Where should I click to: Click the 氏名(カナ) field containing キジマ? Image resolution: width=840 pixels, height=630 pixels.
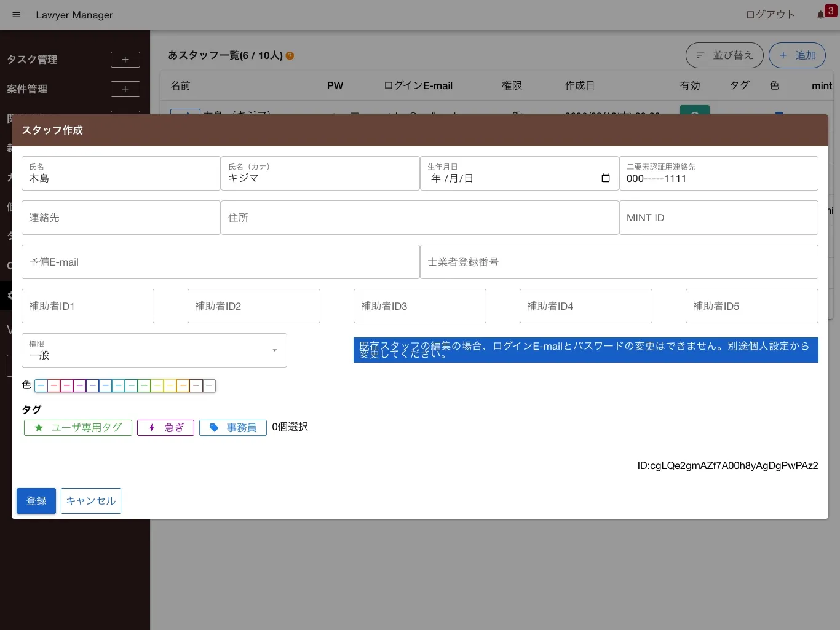[320, 173]
